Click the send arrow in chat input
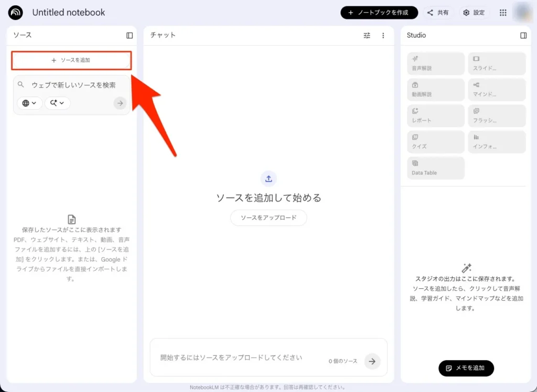Viewport: 537px width, 392px height. coord(372,361)
